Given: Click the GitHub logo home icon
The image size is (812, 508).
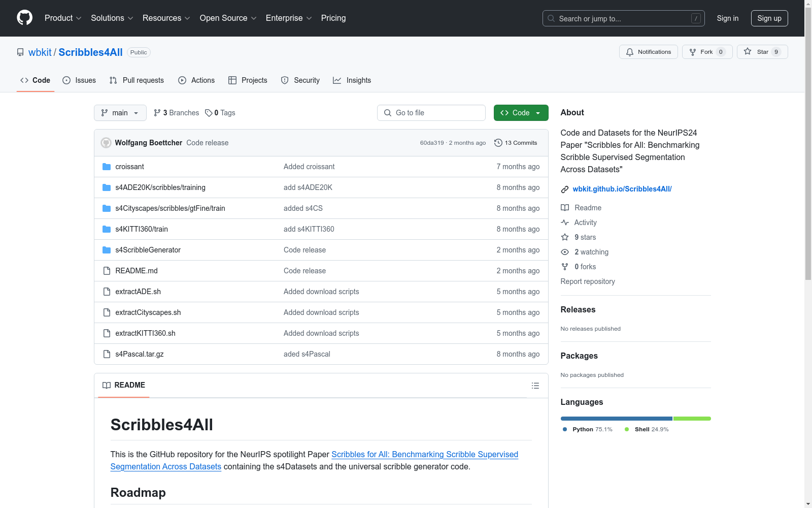Looking at the screenshot, I should pyautogui.click(x=24, y=18).
